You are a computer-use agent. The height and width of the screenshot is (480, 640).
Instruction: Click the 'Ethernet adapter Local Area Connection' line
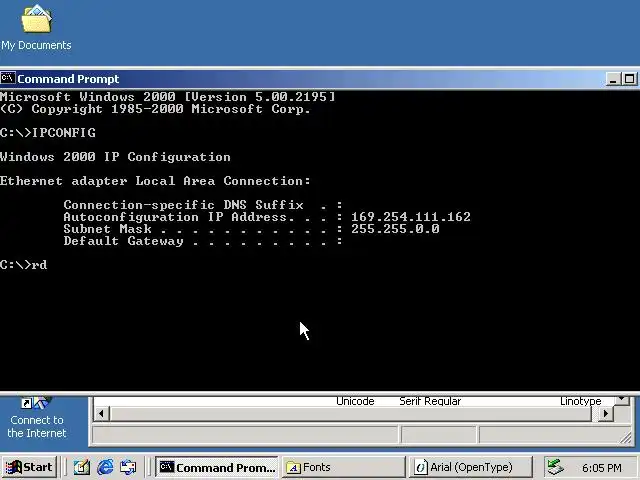tap(155, 181)
